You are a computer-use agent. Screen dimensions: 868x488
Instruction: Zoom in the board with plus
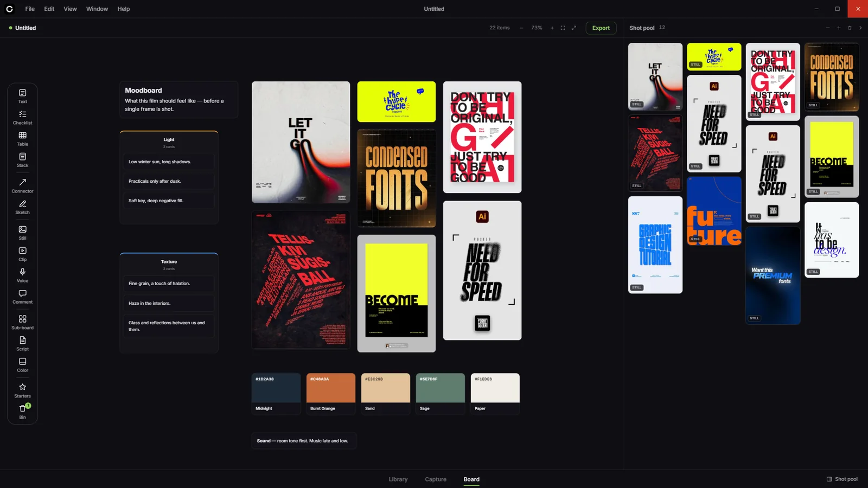pos(552,28)
